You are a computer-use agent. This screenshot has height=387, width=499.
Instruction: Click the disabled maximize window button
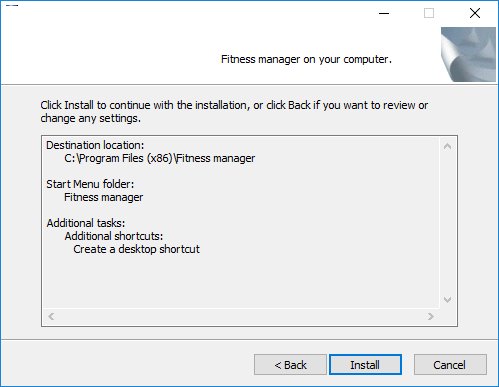(x=429, y=13)
